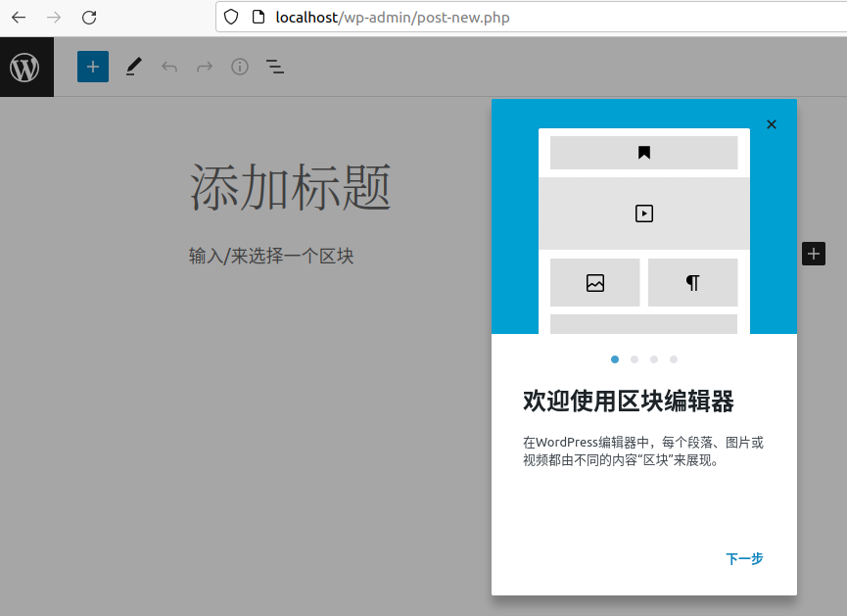Click 下一步 to go to the next page
The width and height of the screenshot is (847, 616).
pyautogui.click(x=744, y=558)
